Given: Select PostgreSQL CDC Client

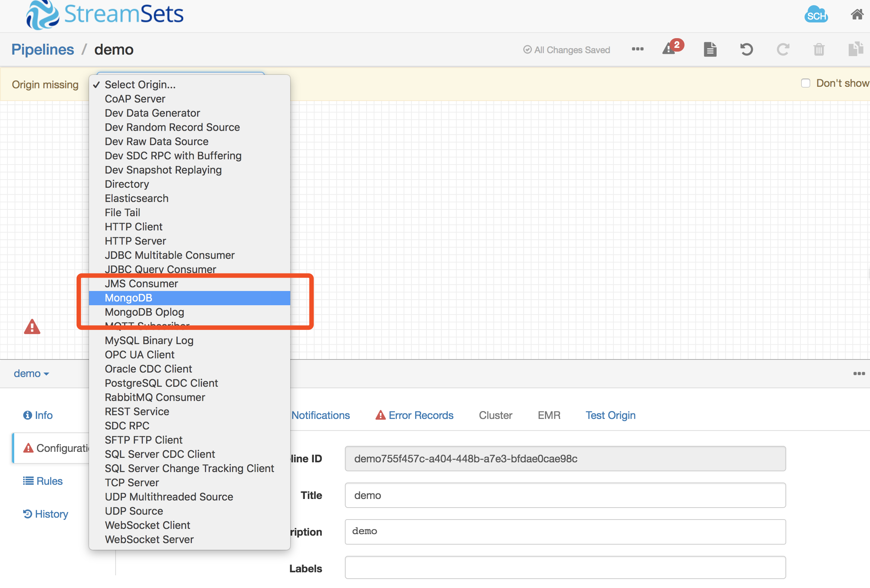Looking at the screenshot, I should pos(189,383).
